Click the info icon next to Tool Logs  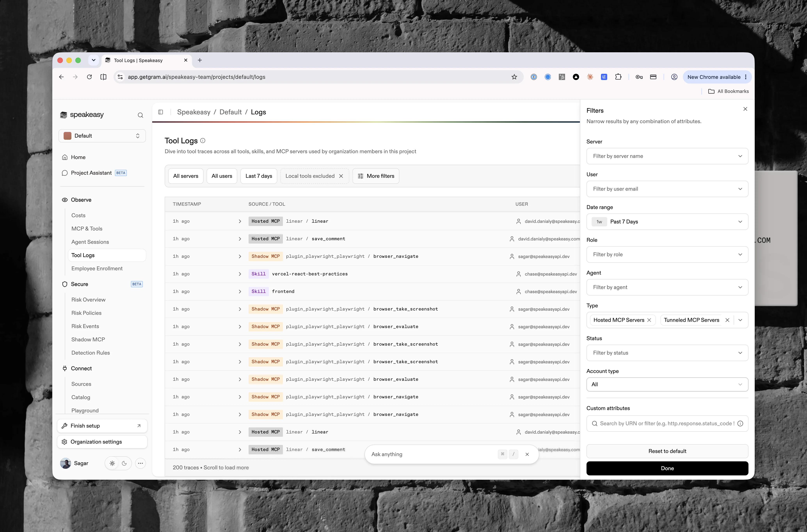[x=203, y=141]
